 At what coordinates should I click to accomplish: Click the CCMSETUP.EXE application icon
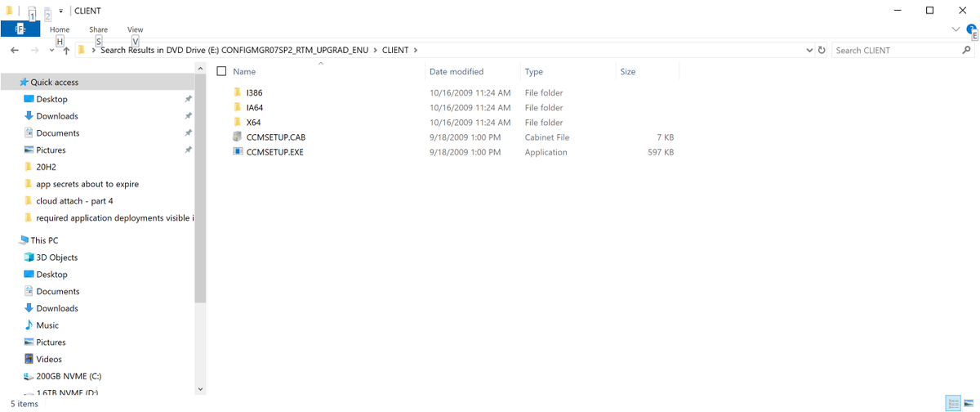[x=238, y=152]
